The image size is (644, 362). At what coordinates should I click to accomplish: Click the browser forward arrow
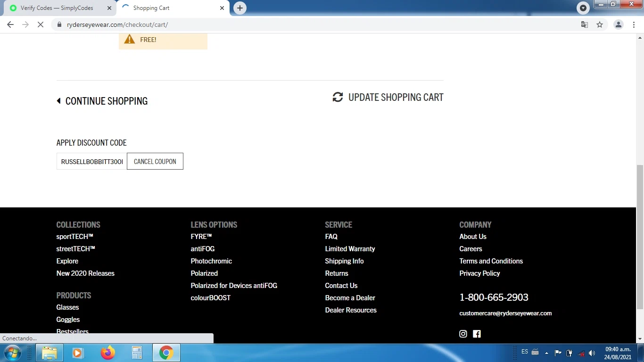coord(25,25)
